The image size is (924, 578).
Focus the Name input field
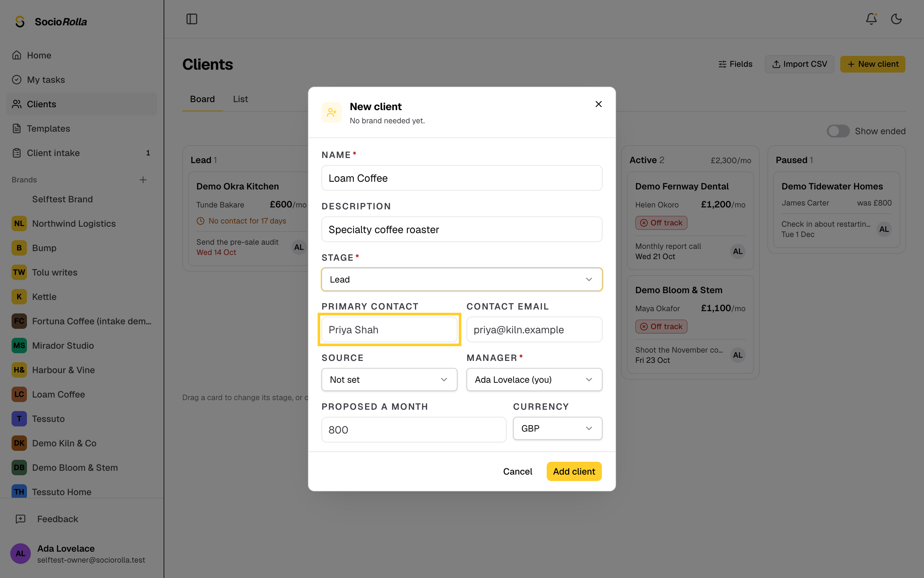pyautogui.click(x=462, y=178)
